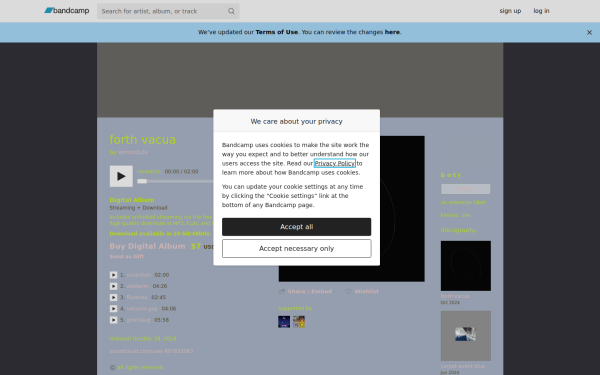Click the search magnifier icon
Image resolution: width=600 pixels, height=375 pixels.
231,11
